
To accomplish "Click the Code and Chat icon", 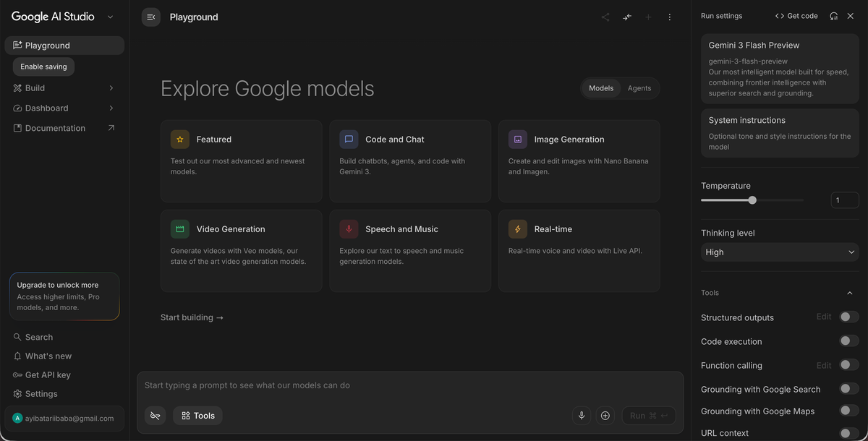I will click(349, 140).
